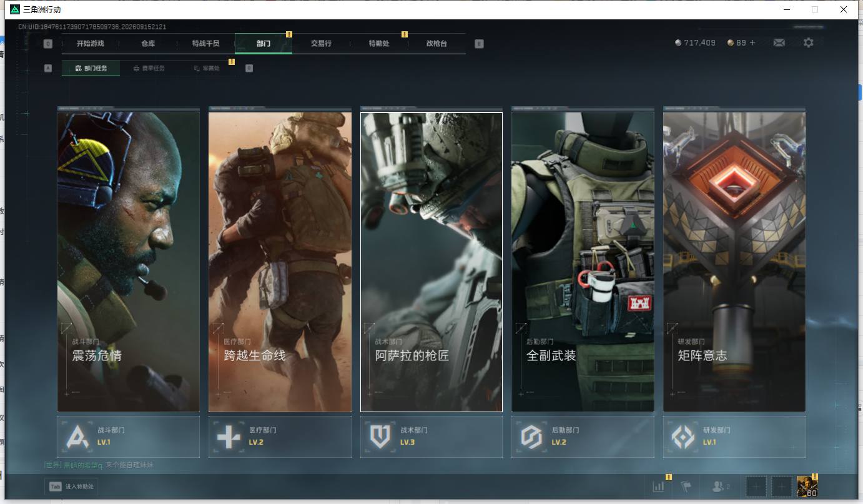863x504 pixels.
Task: Select the 跨越生命线 mission card
Action: (280, 261)
